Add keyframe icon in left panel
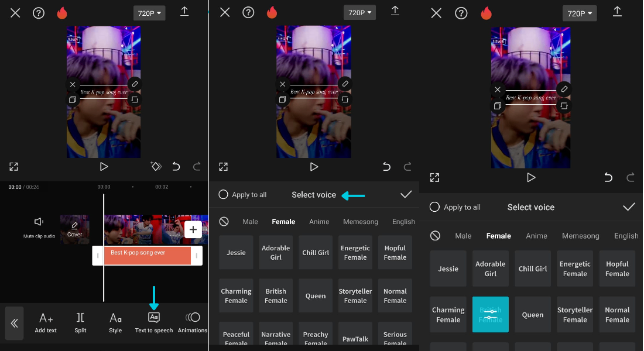 [156, 166]
